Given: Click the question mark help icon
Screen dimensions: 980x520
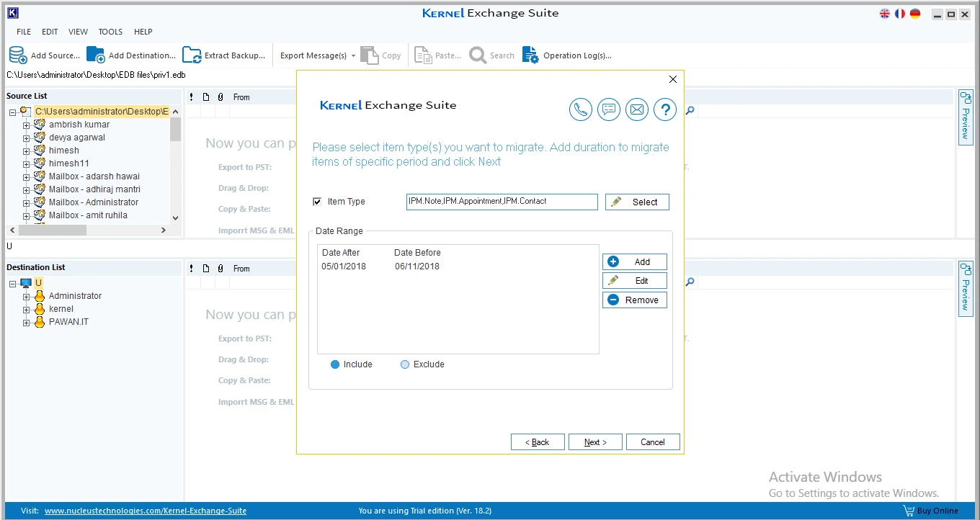Looking at the screenshot, I should click(x=665, y=109).
